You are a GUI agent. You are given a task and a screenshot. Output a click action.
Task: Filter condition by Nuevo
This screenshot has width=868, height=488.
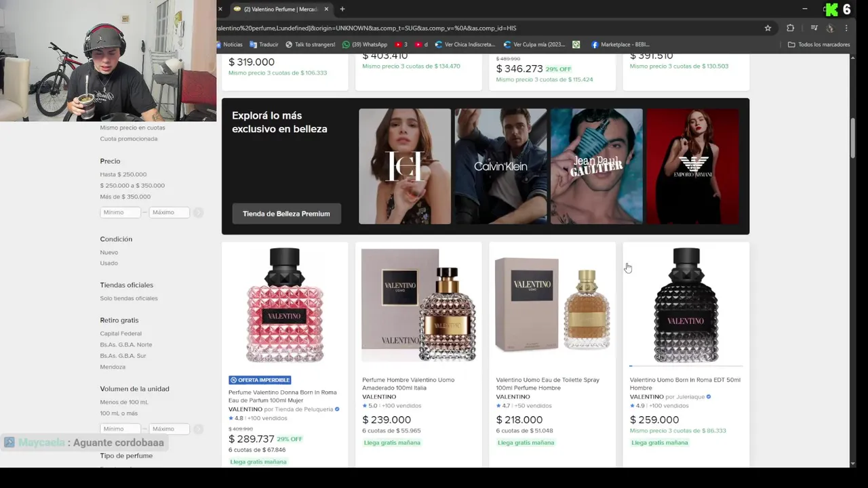(x=109, y=252)
